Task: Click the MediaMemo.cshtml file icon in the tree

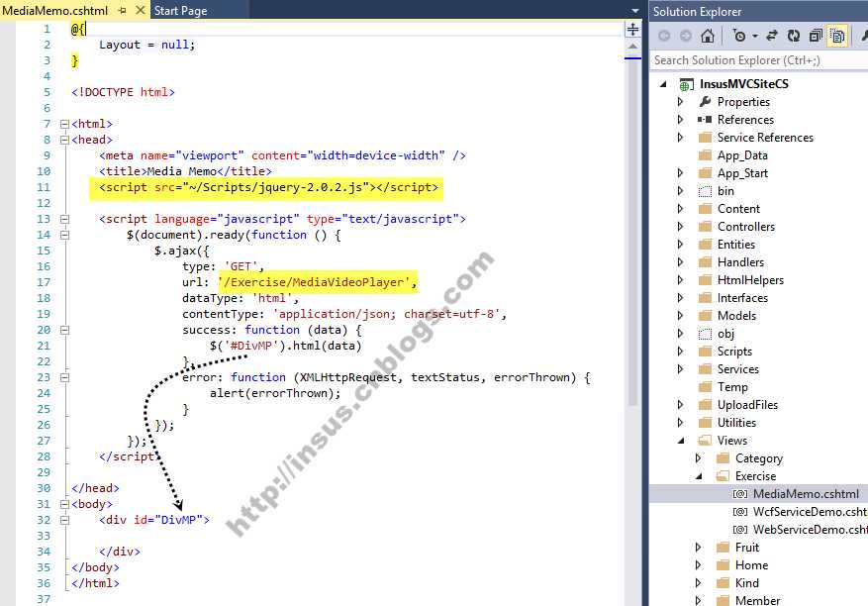Action: (x=740, y=494)
